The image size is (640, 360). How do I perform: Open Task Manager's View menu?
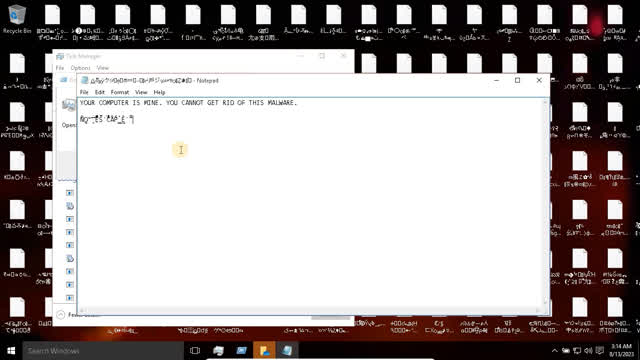pos(103,68)
